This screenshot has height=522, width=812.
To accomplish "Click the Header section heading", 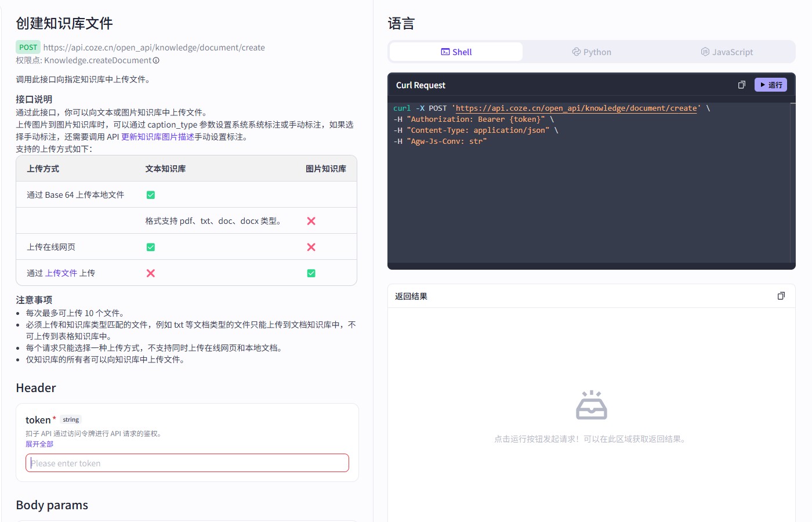I will tap(36, 388).
